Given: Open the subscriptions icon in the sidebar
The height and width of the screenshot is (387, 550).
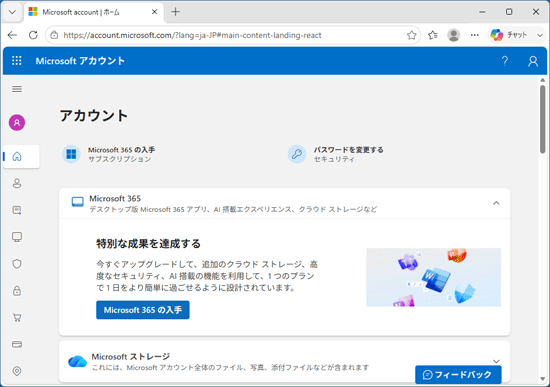Looking at the screenshot, I should pos(17,210).
